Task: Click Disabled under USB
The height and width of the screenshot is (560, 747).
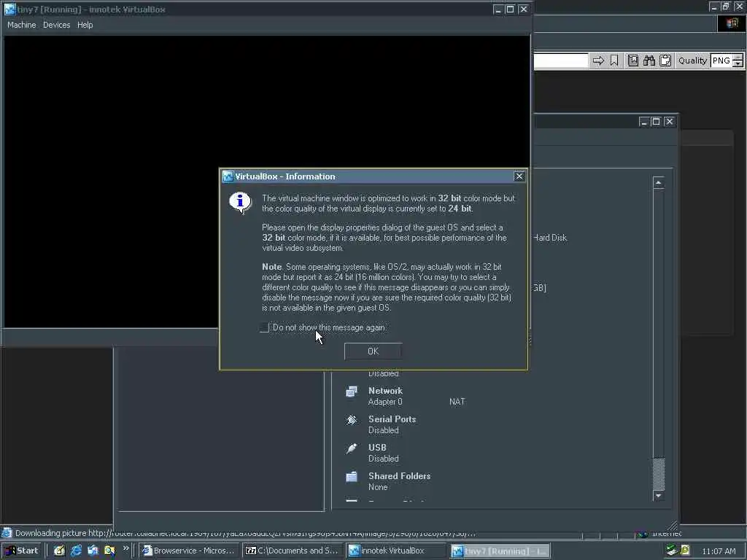Action: click(x=383, y=459)
